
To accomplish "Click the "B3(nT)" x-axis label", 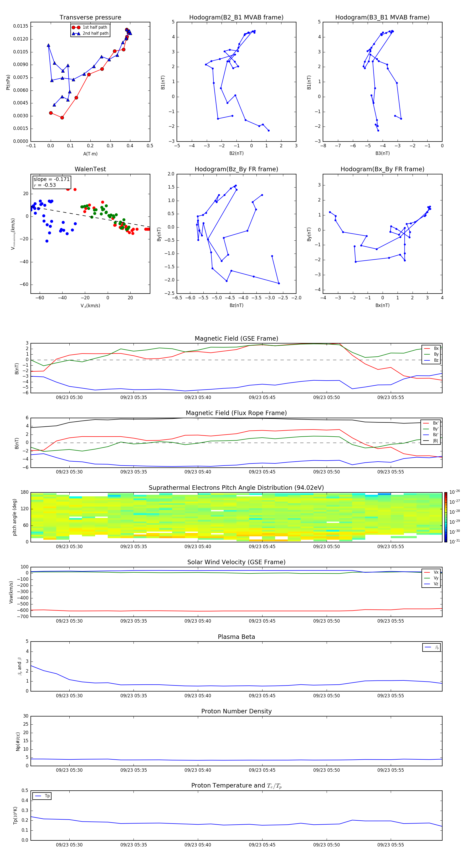I will (382, 153).
